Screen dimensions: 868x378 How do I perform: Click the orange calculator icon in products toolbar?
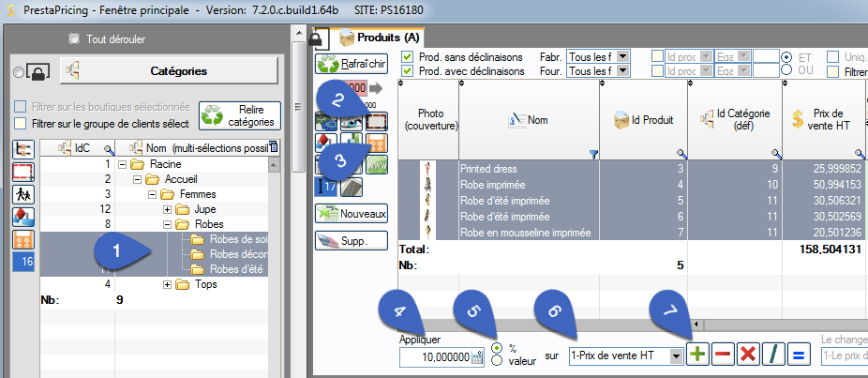pyautogui.click(x=377, y=143)
